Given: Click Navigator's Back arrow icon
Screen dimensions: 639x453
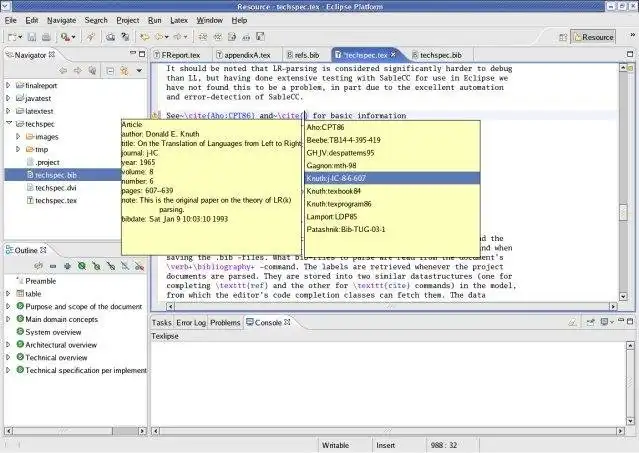Looking at the screenshot, I should [63, 70].
